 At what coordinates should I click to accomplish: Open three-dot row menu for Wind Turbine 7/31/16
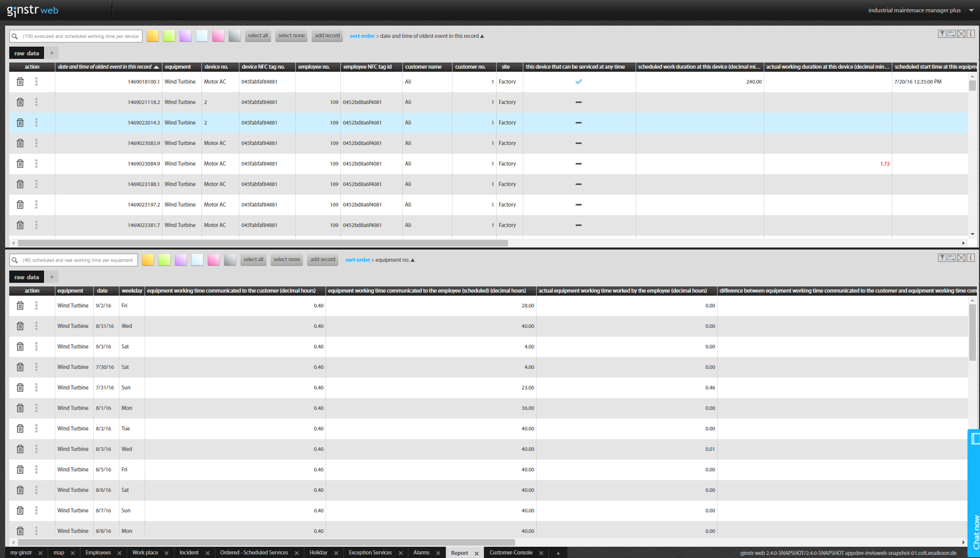point(36,388)
